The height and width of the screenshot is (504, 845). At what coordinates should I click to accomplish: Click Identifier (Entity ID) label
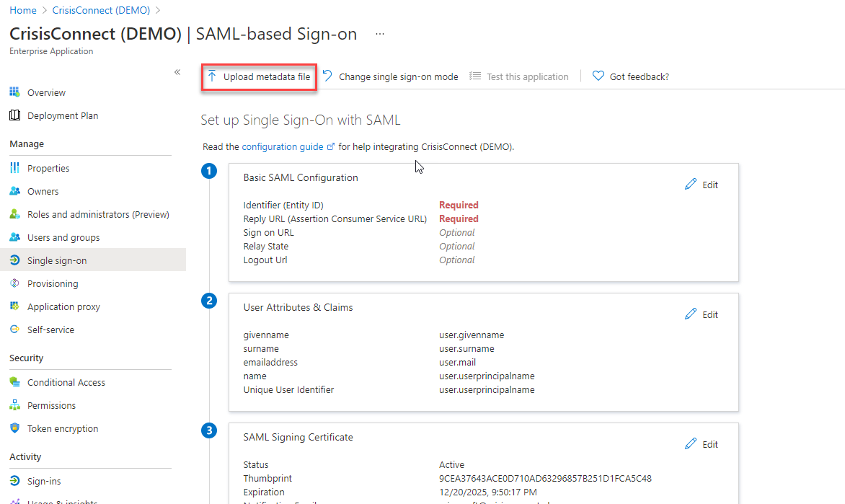[x=283, y=205]
